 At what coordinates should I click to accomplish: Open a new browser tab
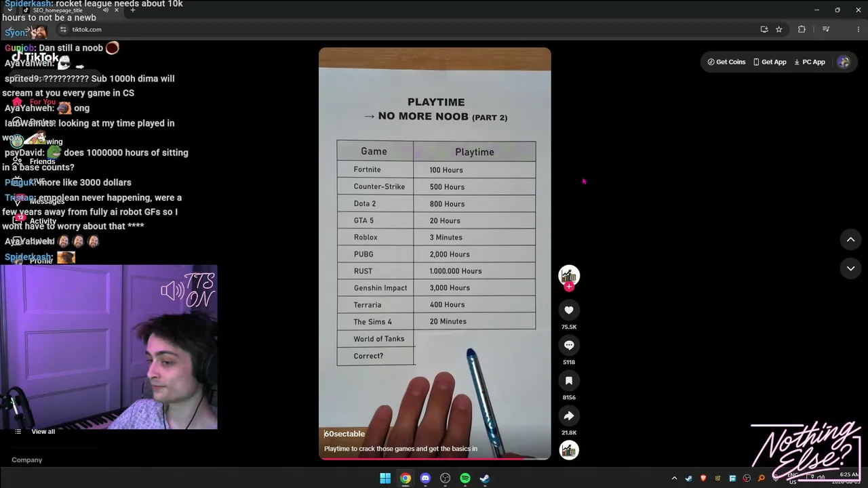133,10
